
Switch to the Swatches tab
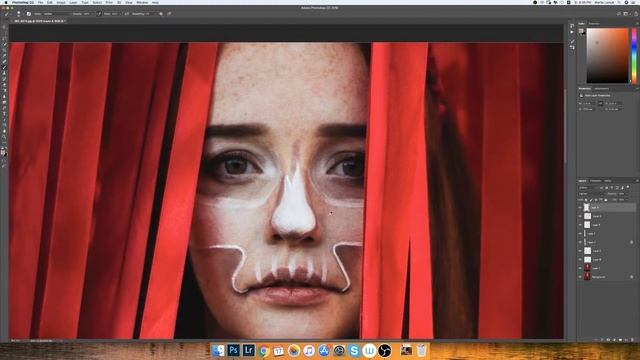[594, 24]
